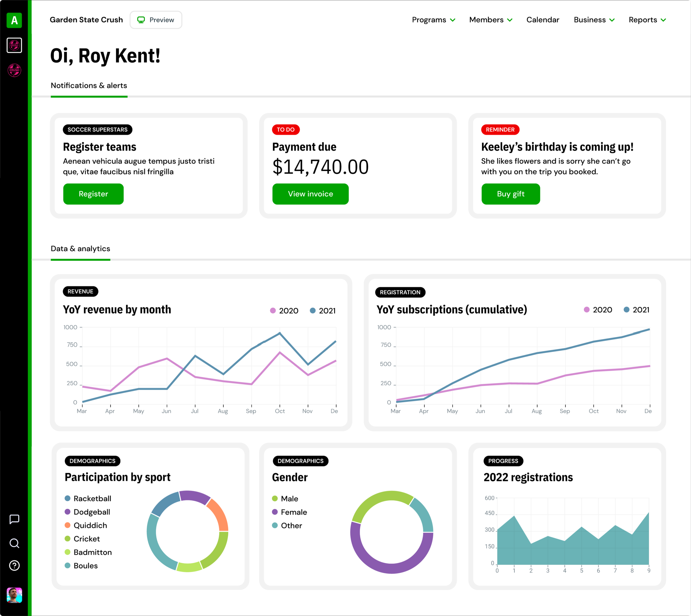Screen dimensions: 691x616
Task: Open the user profile avatar
Action: point(14,595)
